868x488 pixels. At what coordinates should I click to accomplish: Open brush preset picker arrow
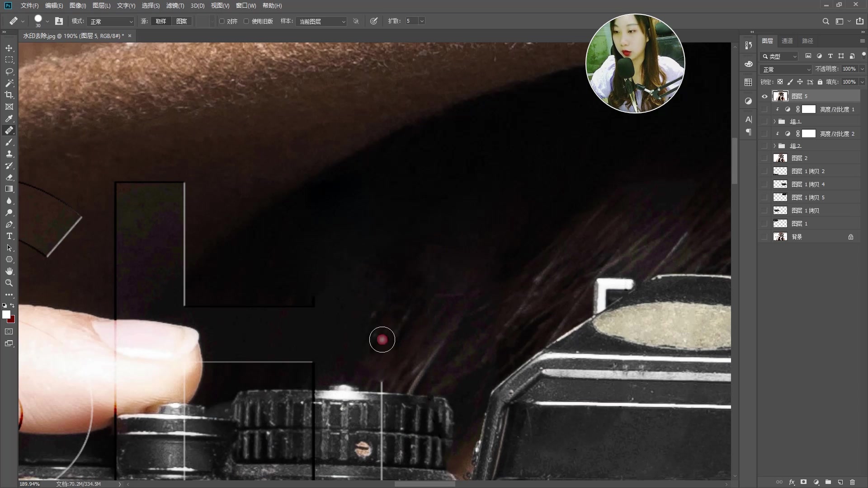(x=47, y=21)
